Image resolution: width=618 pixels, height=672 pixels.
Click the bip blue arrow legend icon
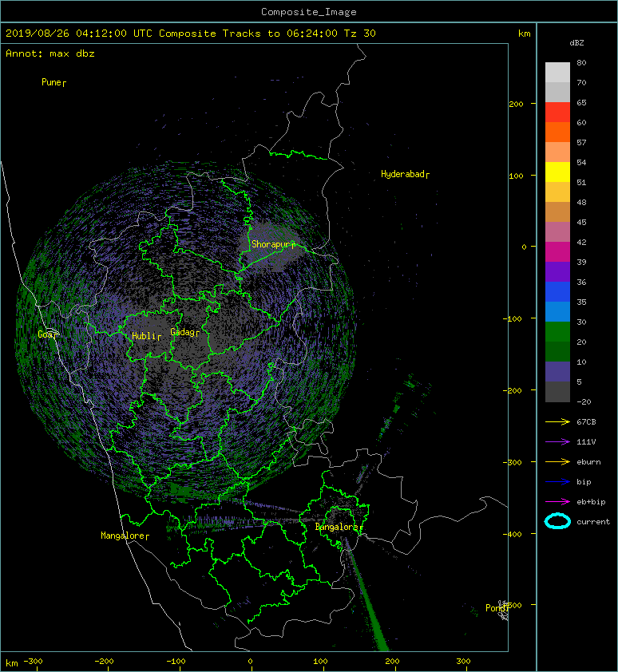pos(557,482)
